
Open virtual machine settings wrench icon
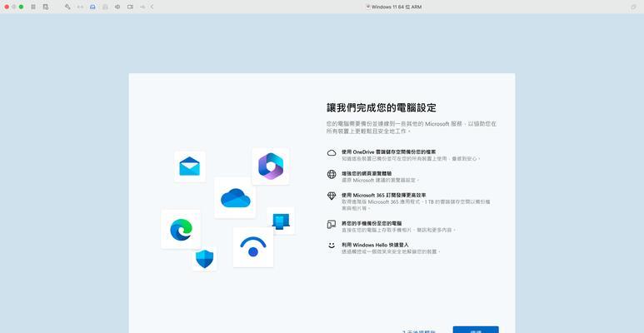(x=67, y=7)
